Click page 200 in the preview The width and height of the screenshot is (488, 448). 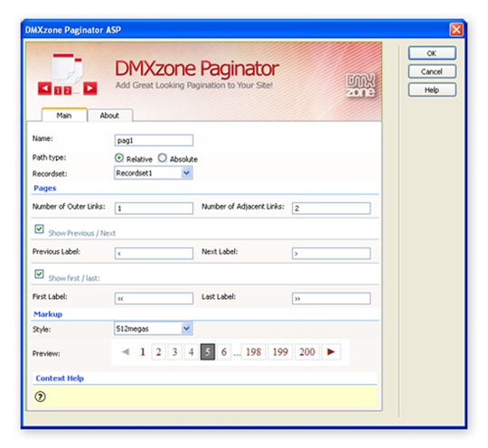tap(307, 352)
